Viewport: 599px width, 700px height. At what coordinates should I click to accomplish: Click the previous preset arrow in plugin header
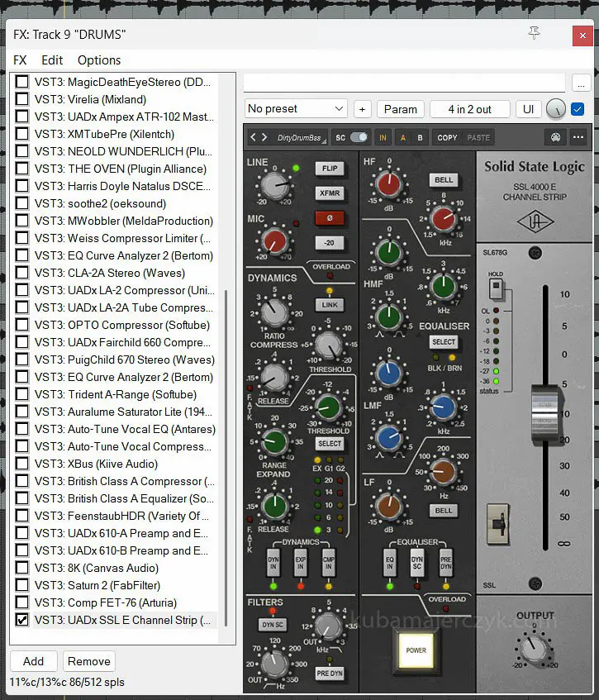[x=253, y=137]
